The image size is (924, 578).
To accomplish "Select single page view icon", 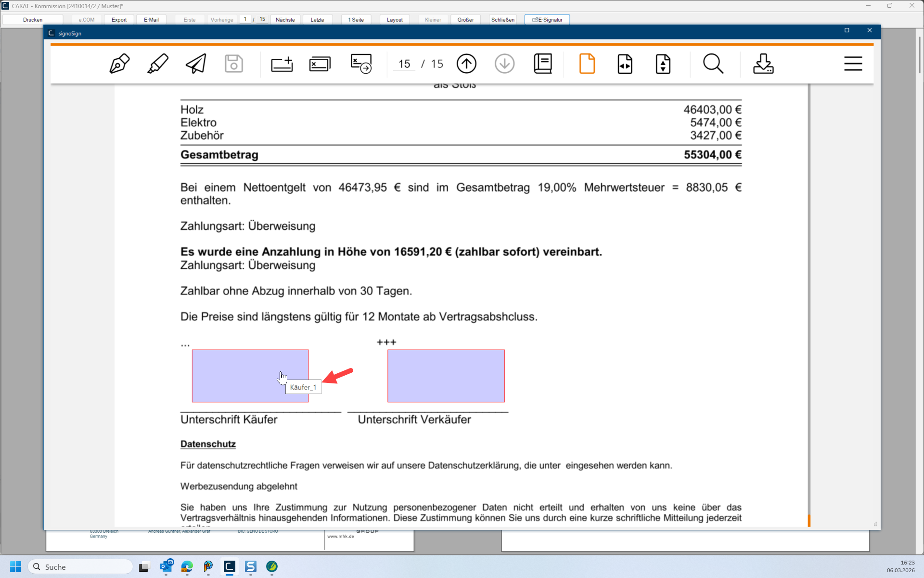I will click(587, 64).
